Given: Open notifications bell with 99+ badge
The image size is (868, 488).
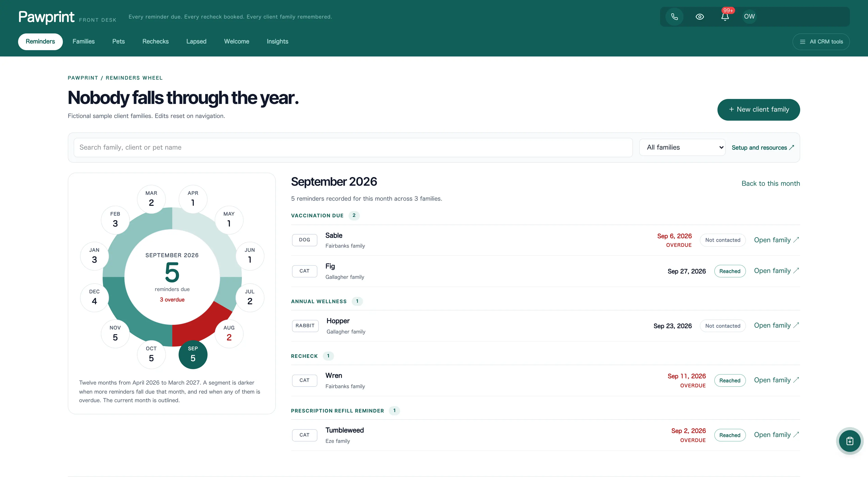Looking at the screenshot, I should click(725, 16).
